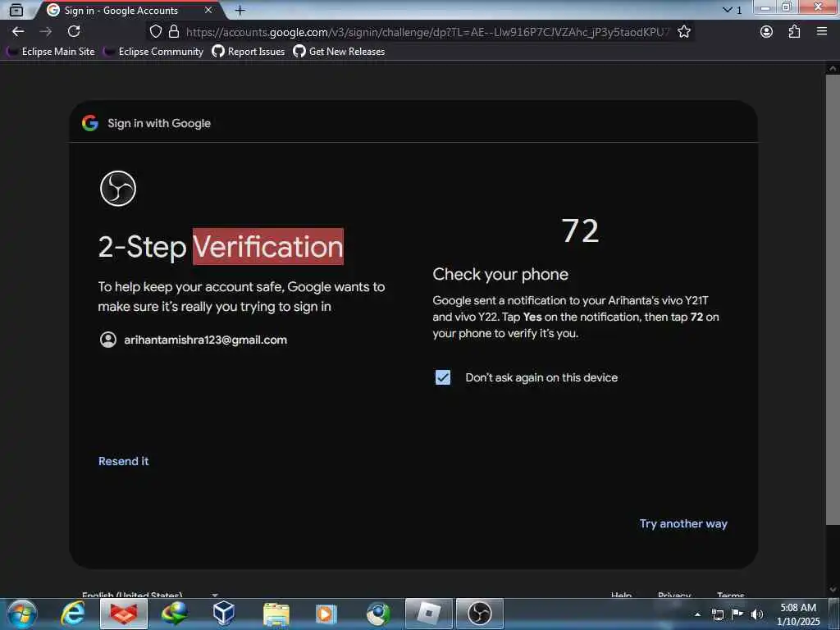Click the Google G logo in the card header
The width and height of the screenshot is (840, 630).
(90, 123)
